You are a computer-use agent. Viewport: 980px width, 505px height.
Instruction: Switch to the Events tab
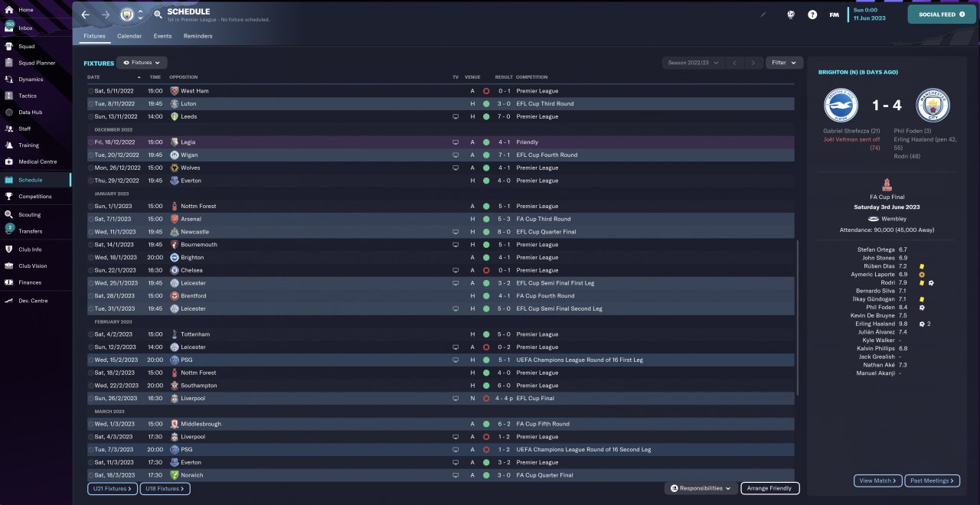162,36
